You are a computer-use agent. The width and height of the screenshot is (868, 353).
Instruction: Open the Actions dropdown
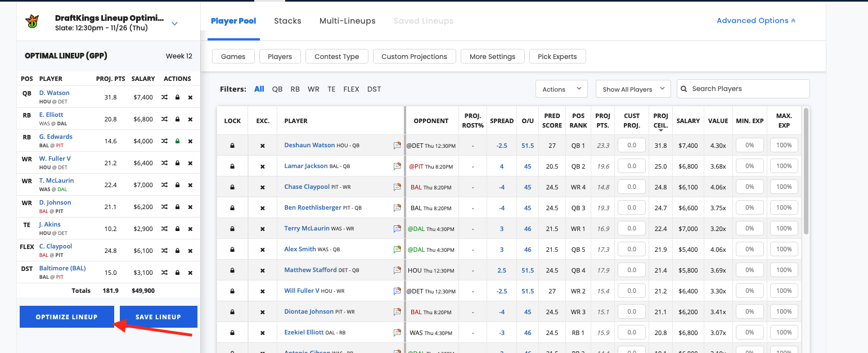(561, 89)
